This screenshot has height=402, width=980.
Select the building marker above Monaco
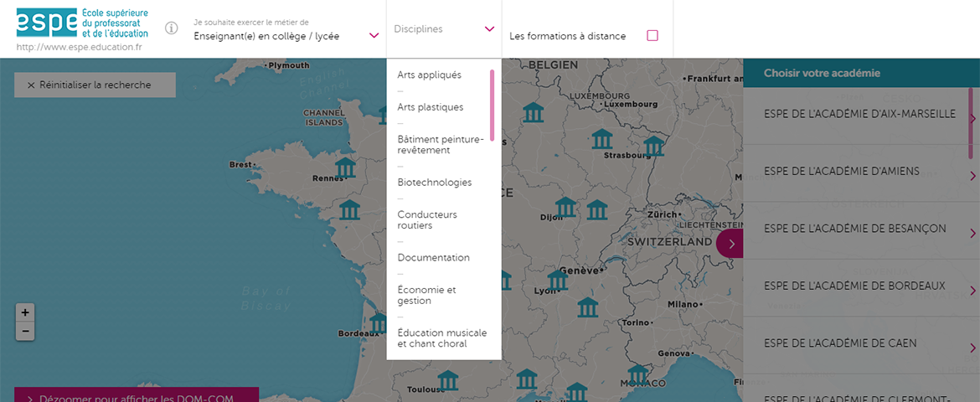[x=638, y=373]
